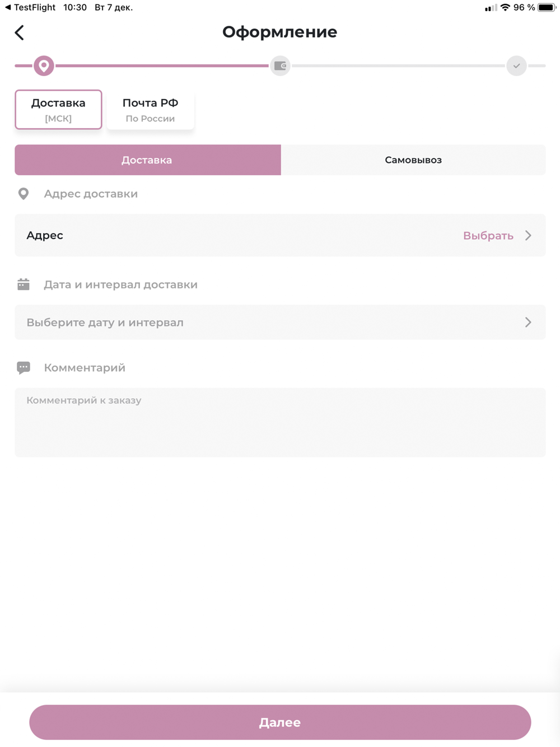The height and width of the screenshot is (747, 560).
Task: Select the Доставка [МСК] option card
Action: pos(58,110)
